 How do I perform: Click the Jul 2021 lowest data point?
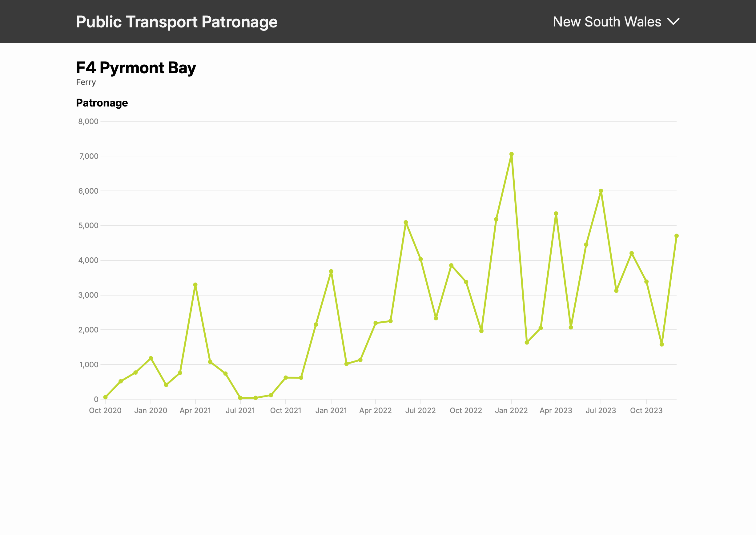click(x=240, y=398)
